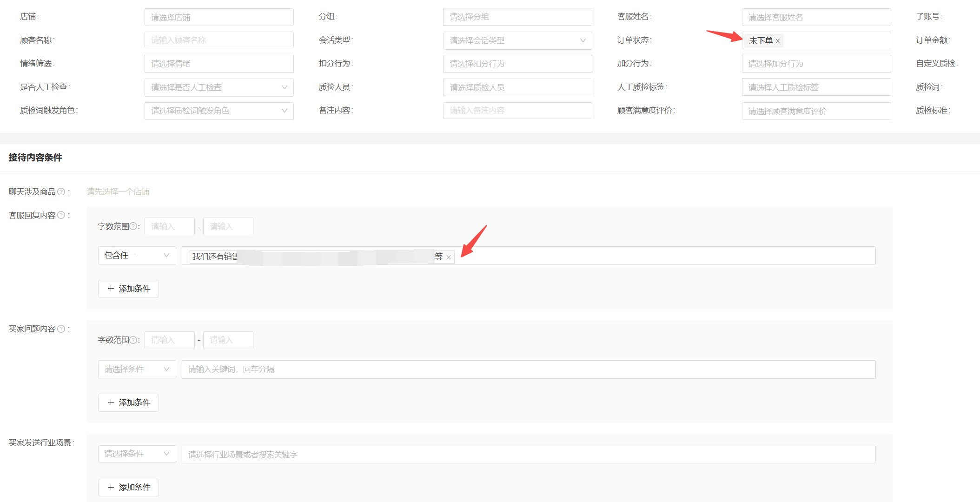Add a condition under 买家问题内容

128,403
